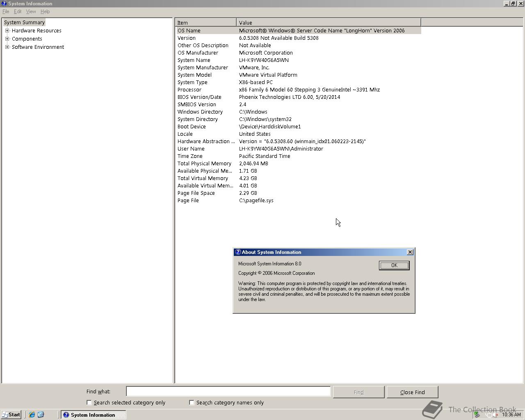Select the BIOS Version/Date row
The width and height of the screenshot is (525, 420).
coord(299,97)
